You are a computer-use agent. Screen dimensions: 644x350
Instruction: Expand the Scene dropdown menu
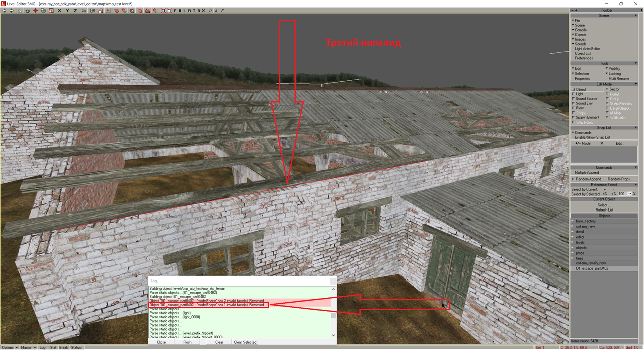click(x=579, y=25)
